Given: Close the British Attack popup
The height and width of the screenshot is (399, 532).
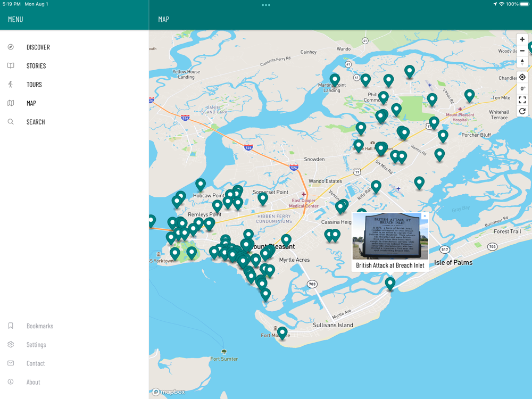Looking at the screenshot, I should coord(425,216).
